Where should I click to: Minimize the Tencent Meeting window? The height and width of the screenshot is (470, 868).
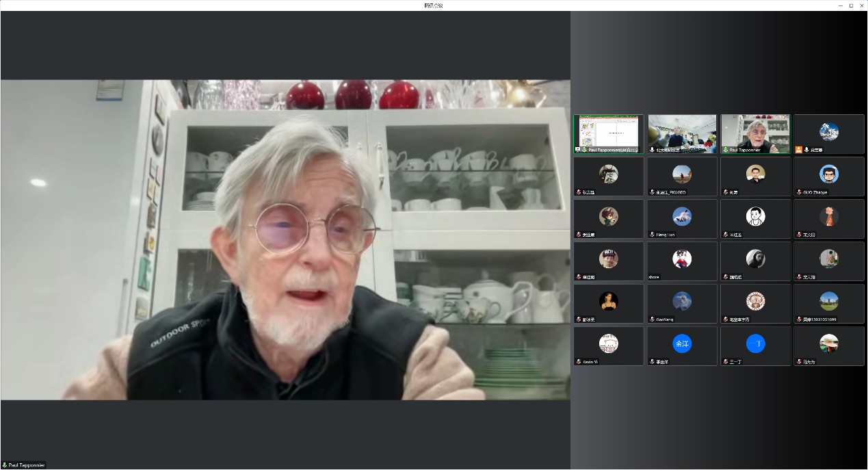840,5
